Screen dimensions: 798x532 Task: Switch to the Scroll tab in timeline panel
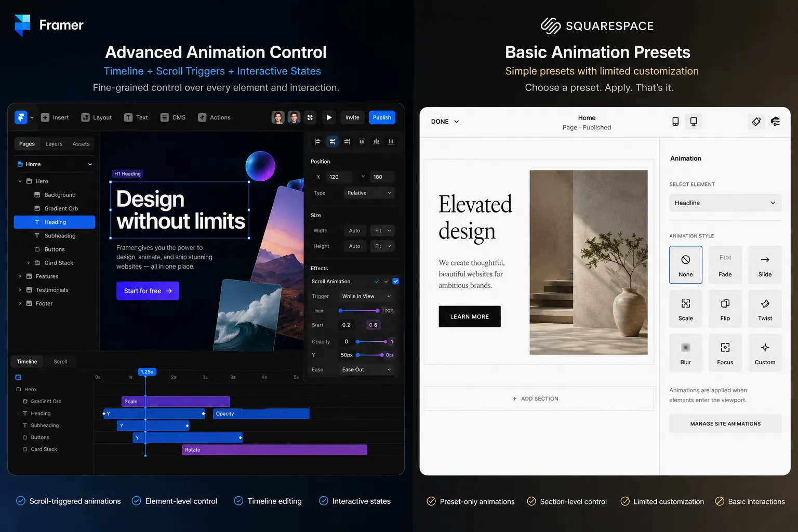[x=60, y=362]
